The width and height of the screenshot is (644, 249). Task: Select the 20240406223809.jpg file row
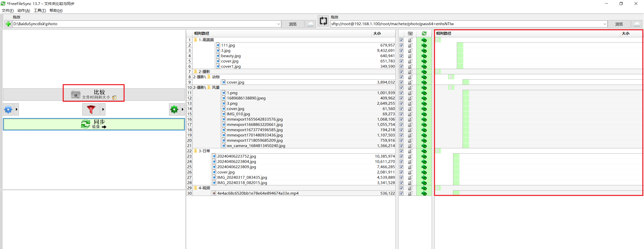point(294,167)
